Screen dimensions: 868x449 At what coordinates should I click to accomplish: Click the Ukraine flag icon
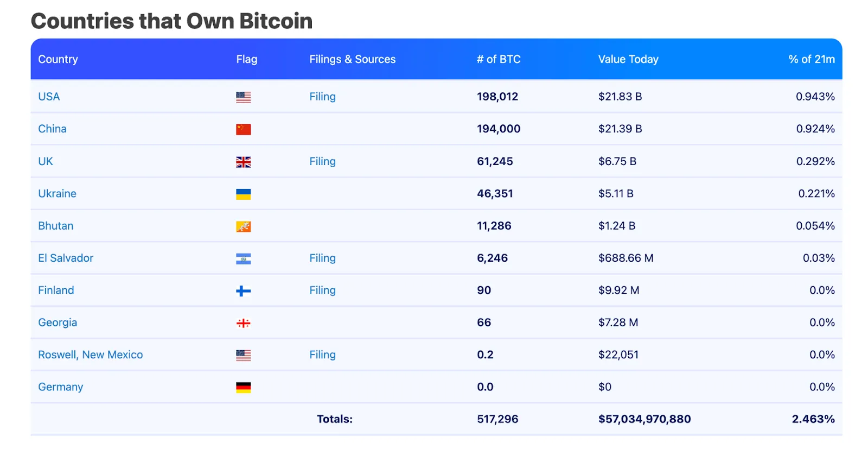[244, 193]
